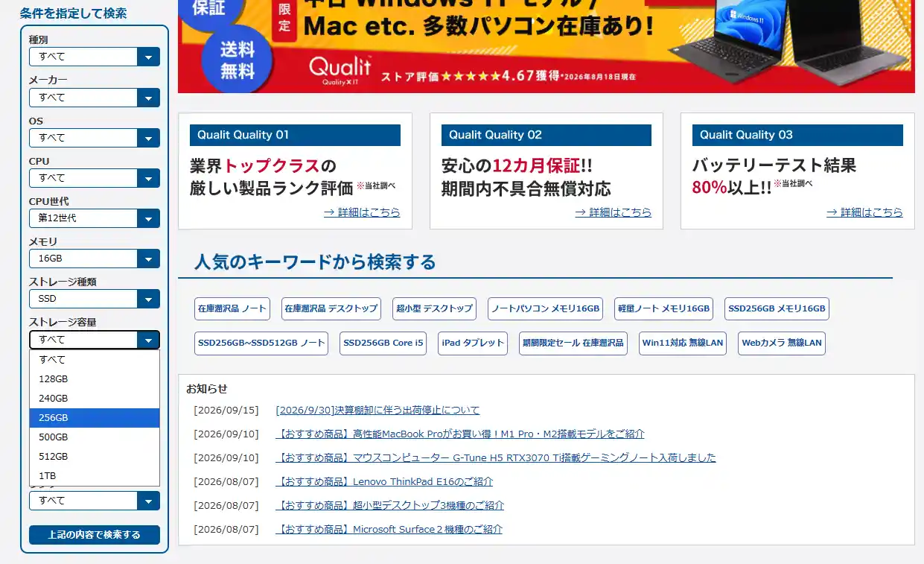Click Webカメラ 無線LAN keyword
This screenshot has height=564, width=924.
pos(782,343)
